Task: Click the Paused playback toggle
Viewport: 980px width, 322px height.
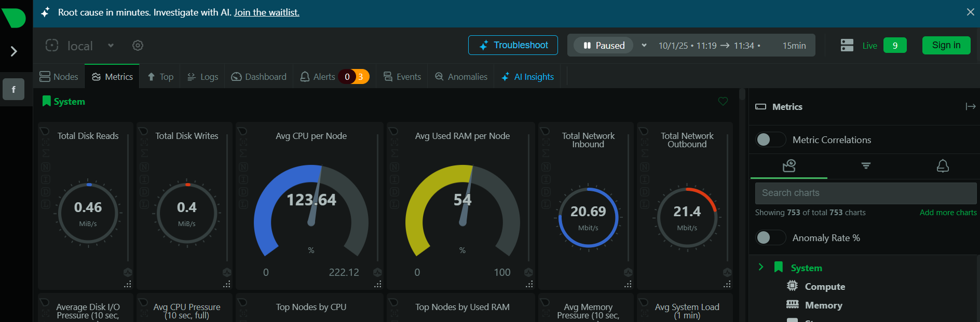Action: [604, 46]
